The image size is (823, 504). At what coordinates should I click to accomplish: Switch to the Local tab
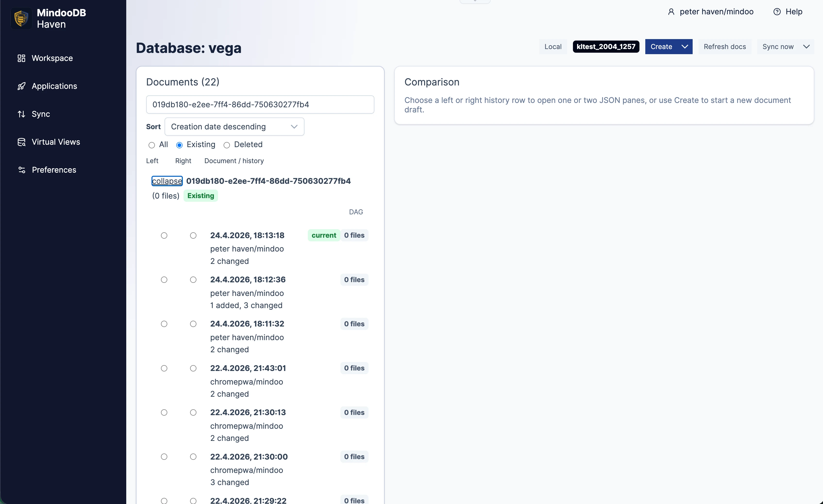[x=553, y=46]
